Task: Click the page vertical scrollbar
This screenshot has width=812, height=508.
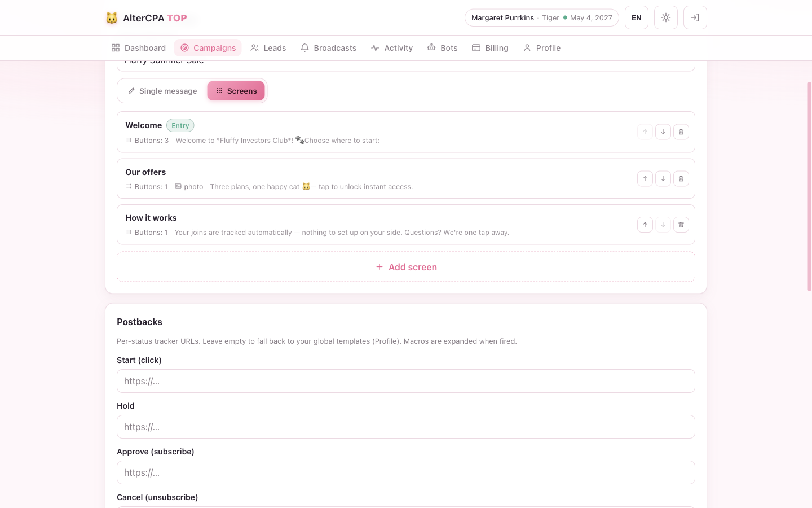Action: pyautogui.click(x=809, y=186)
